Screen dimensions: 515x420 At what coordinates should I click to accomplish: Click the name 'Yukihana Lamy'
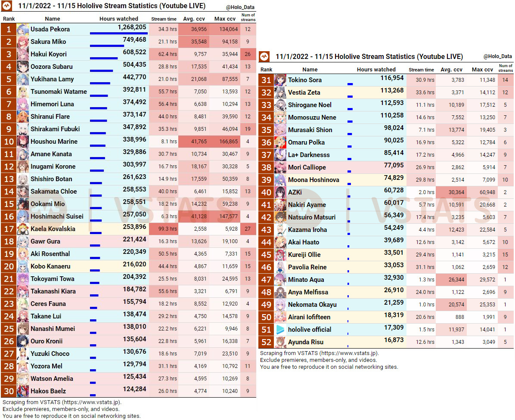pos(52,79)
